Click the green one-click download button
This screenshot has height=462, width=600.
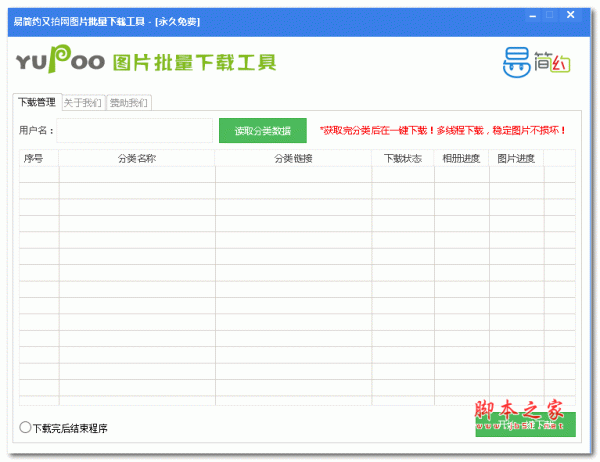(525, 424)
